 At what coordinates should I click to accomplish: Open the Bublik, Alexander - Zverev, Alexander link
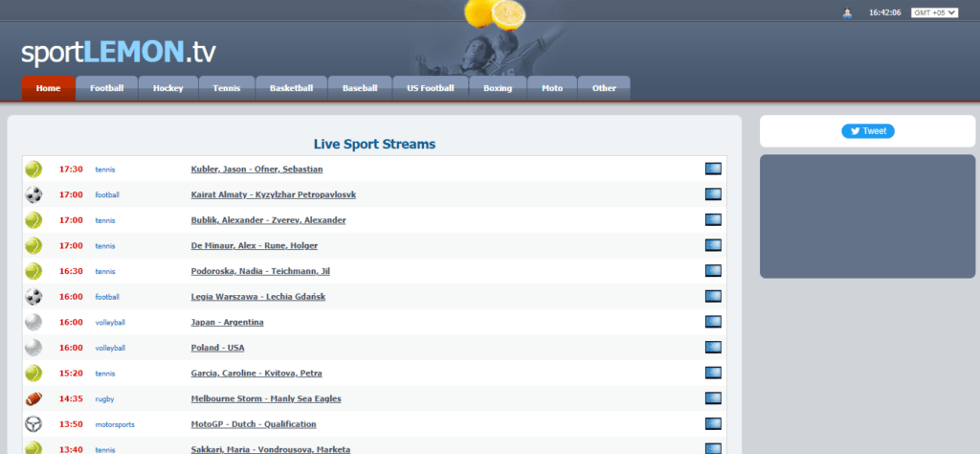click(x=268, y=220)
